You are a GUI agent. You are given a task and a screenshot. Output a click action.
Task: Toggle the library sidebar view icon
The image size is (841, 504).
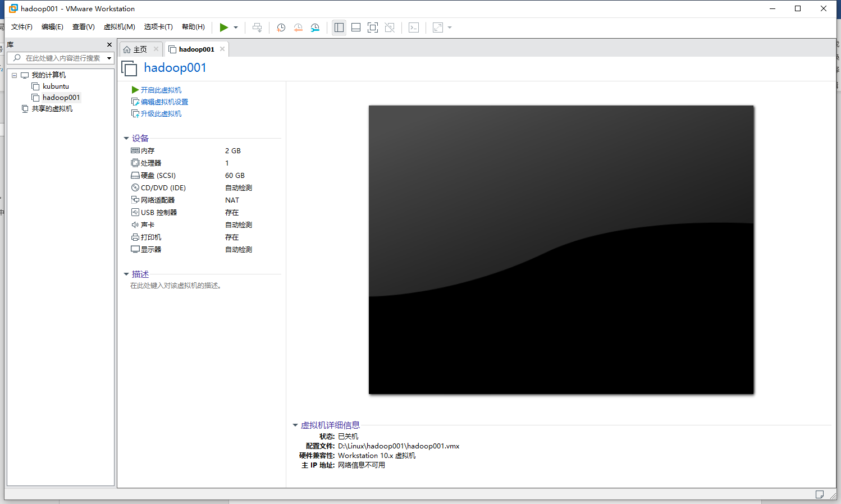click(x=339, y=28)
